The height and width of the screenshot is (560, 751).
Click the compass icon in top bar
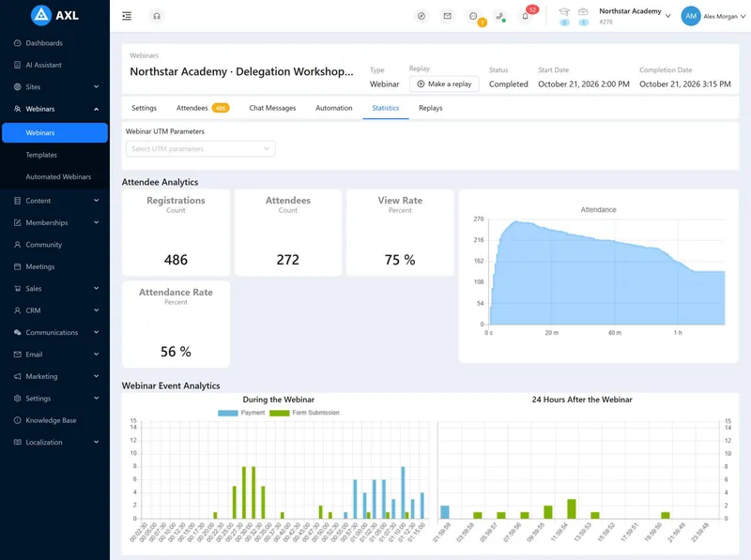(421, 16)
